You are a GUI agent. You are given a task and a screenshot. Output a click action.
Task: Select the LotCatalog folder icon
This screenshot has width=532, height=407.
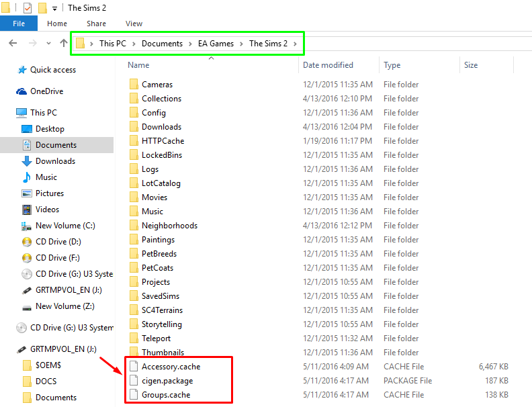[x=134, y=183]
